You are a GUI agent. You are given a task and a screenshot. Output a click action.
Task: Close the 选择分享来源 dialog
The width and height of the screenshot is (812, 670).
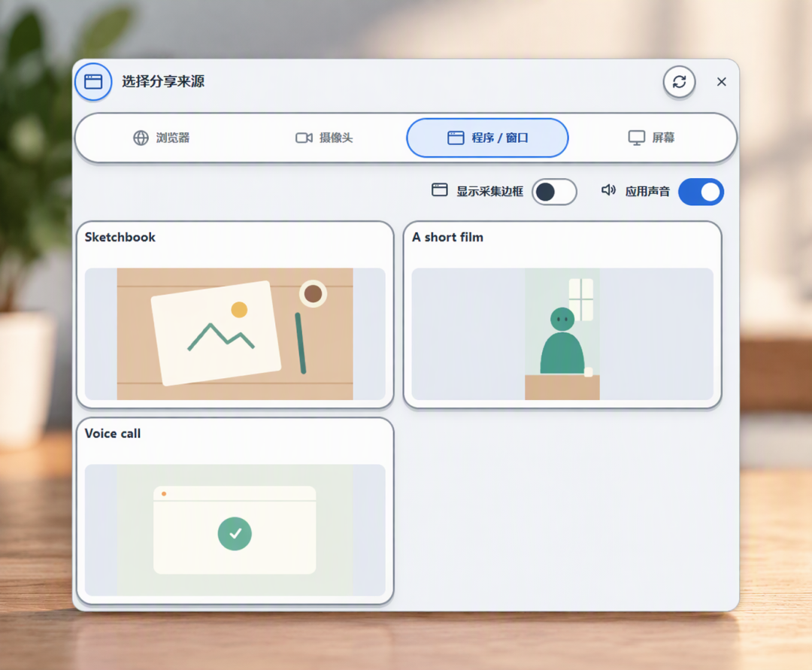point(721,82)
